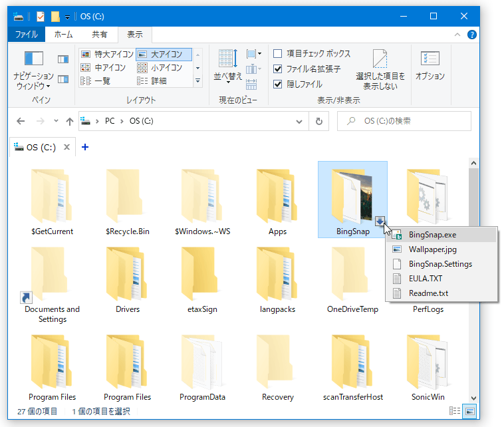Select the etaxSign folder
504x427 pixels.
click(x=203, y=280)
